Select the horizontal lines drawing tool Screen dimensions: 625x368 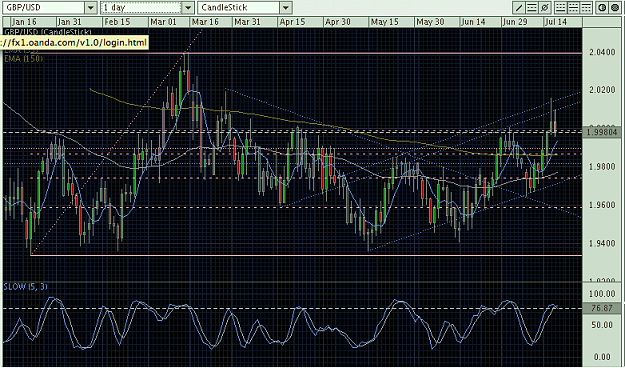click(x=532, y=8)
